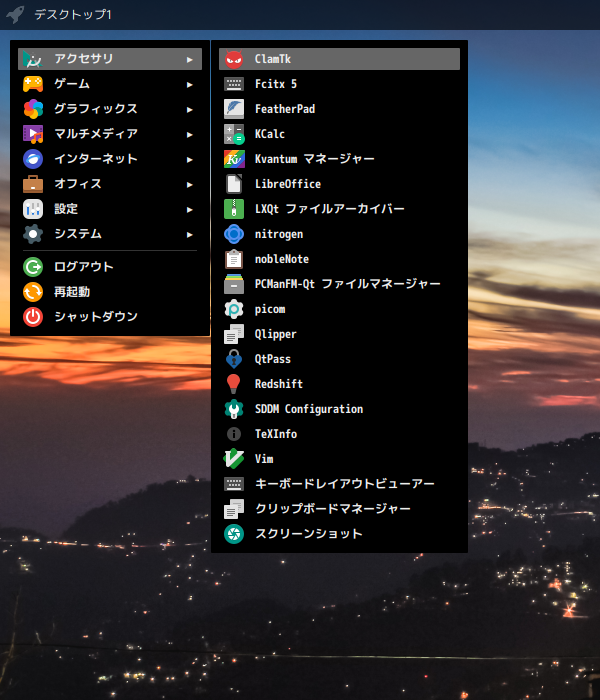Click the デスクトップ1 label in panel
The width and height of the screenshot is (600, 700).
pyautogui.click(x=73, y=15)
